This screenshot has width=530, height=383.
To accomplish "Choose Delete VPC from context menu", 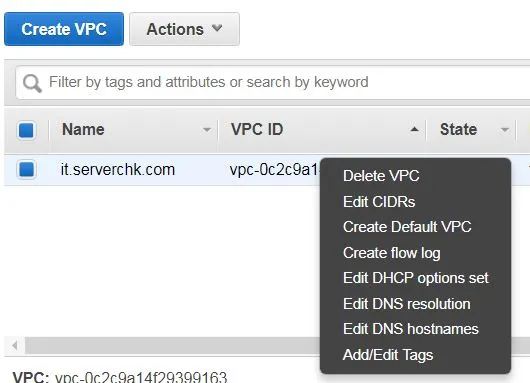I will pyautogui.click(x=381, y=176).
